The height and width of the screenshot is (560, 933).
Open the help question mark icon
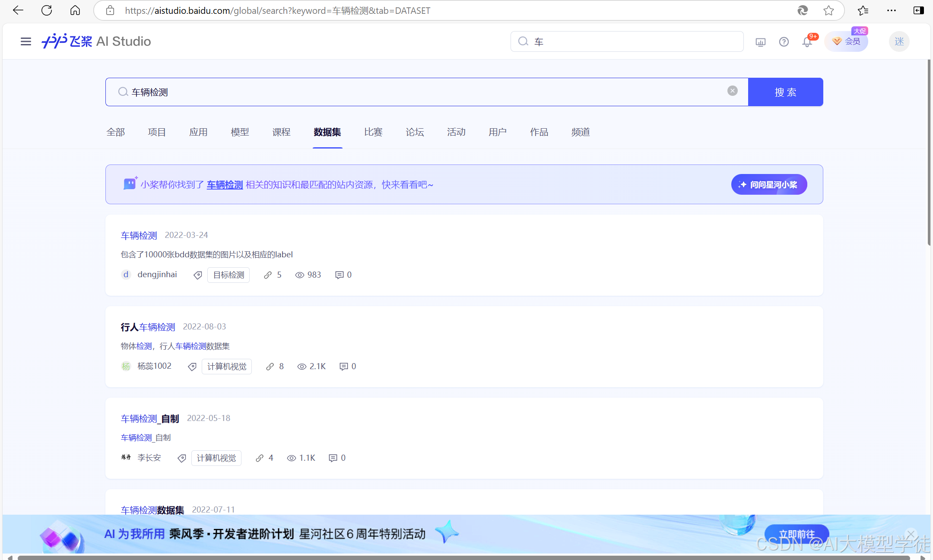[784, 42]
